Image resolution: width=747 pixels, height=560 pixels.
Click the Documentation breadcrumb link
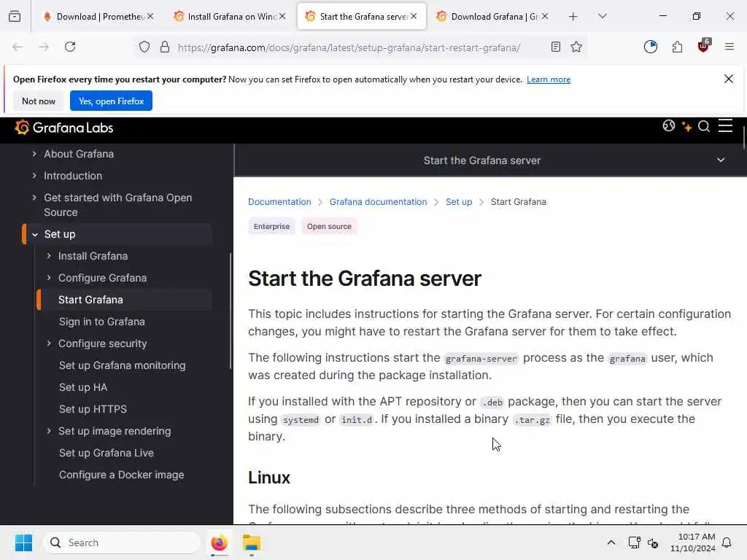(279, 202)
